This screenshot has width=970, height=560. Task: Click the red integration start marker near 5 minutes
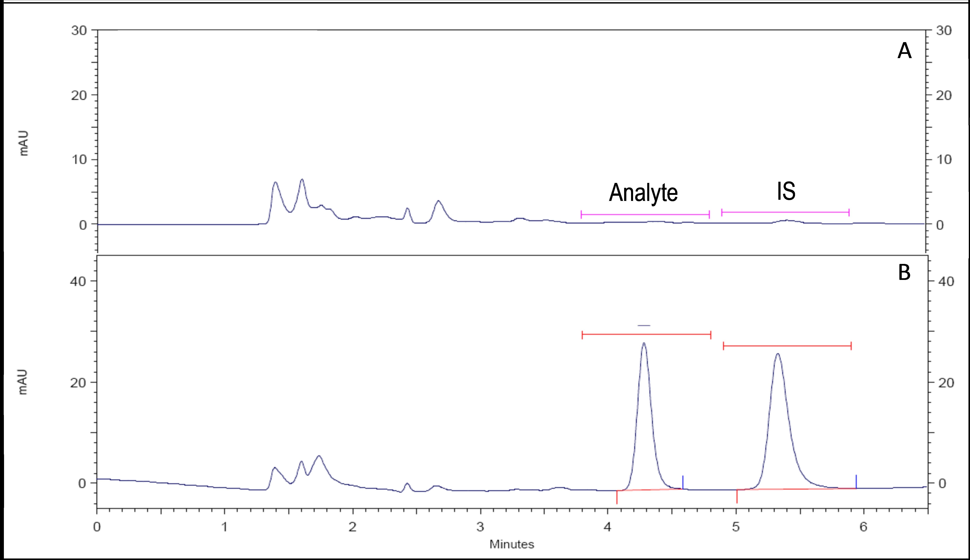[x=737, y=496]
